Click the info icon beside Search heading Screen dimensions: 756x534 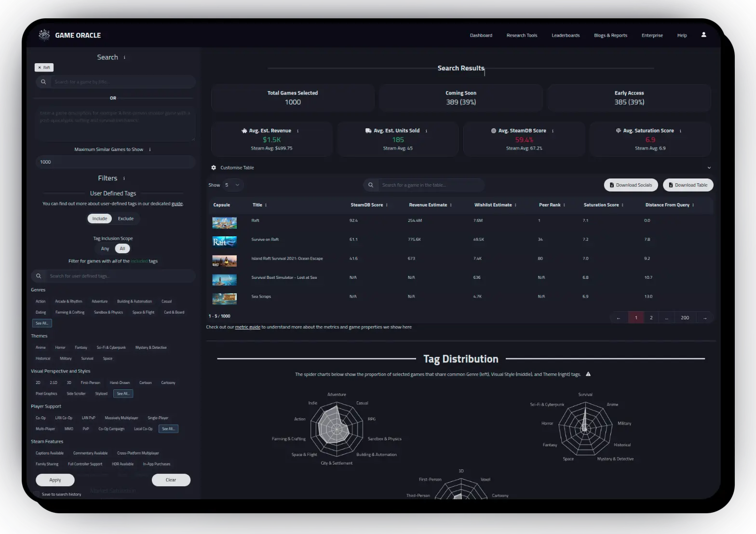(x=124, y=57)
